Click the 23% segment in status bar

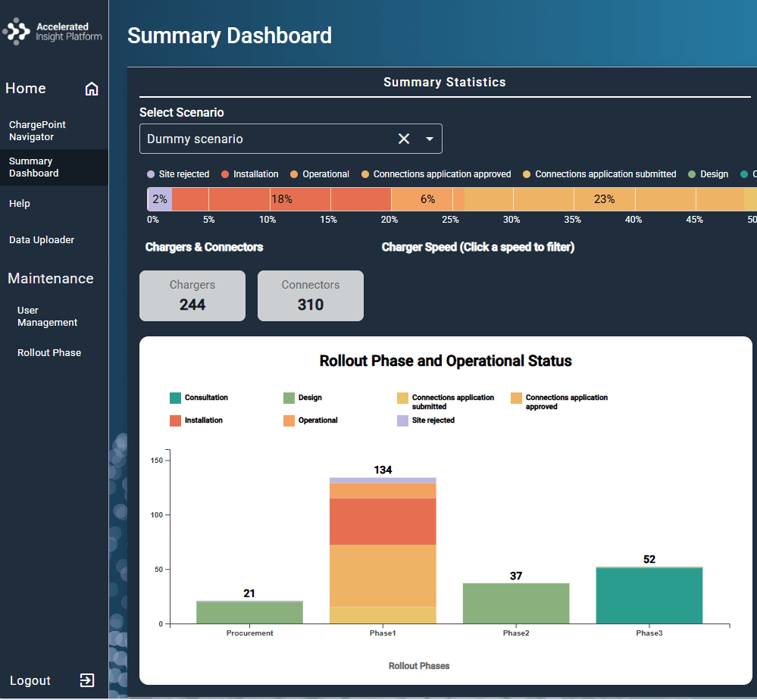604,199
